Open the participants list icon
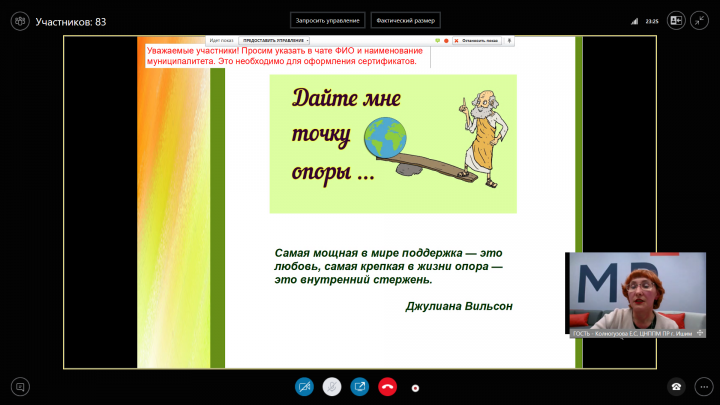The width and height of the screenshot is (720, 405). 19,20
